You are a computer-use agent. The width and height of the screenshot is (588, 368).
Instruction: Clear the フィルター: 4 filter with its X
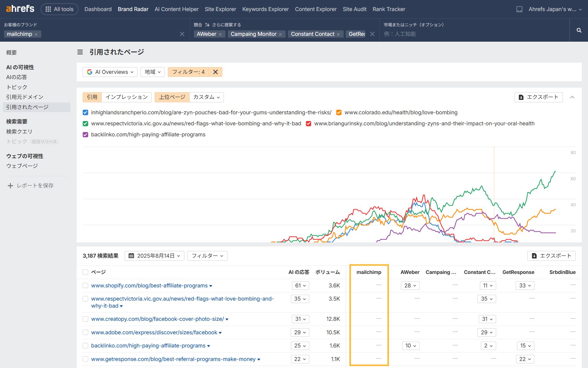[x=216, y=72]
